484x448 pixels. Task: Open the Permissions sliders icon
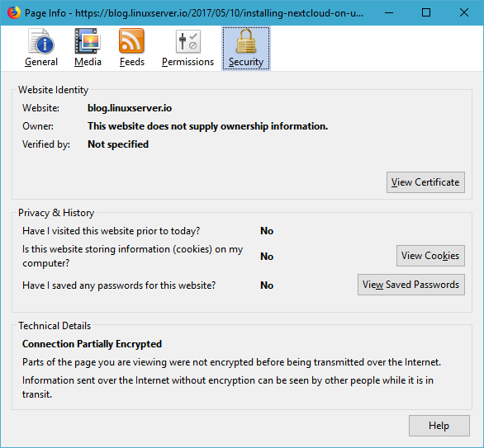(x=188, y=41)
